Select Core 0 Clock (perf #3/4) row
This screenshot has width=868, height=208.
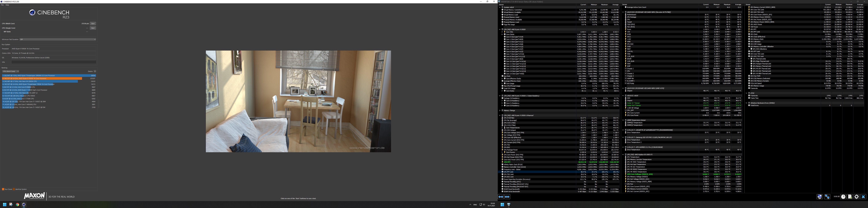pos(559,37)
